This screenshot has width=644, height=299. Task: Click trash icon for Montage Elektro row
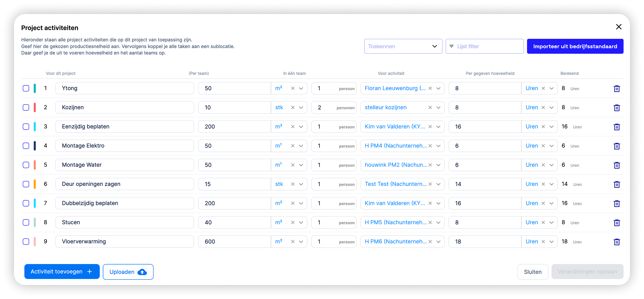click(617, 146)
